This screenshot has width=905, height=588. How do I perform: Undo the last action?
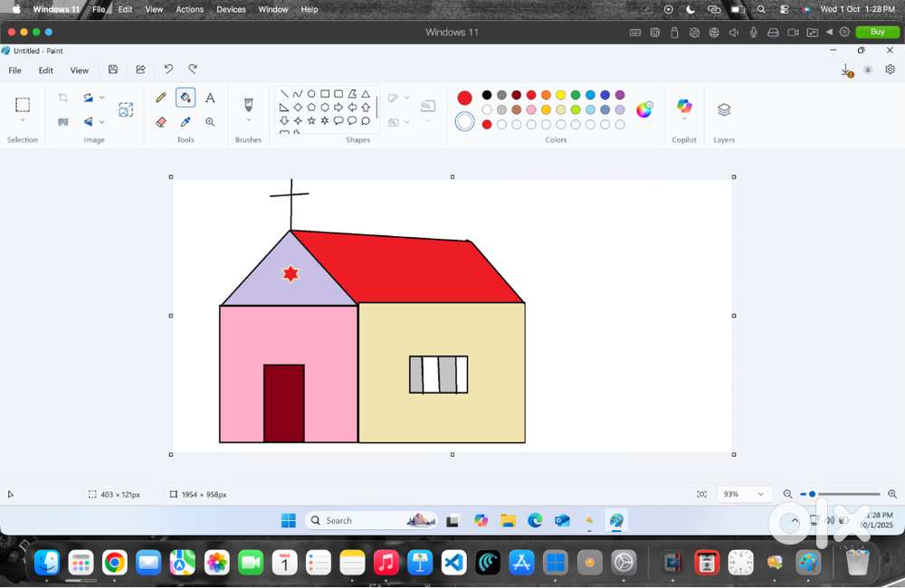tap(168, 70)
